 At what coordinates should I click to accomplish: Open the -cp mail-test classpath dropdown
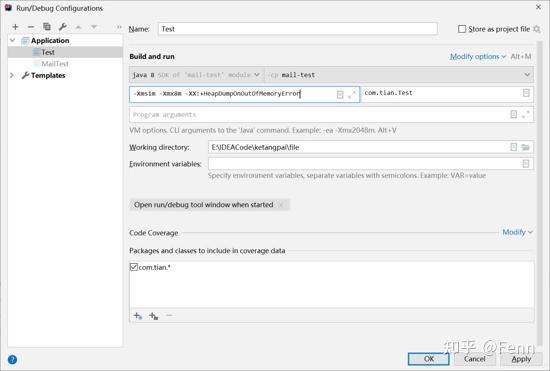click(399, 75)
